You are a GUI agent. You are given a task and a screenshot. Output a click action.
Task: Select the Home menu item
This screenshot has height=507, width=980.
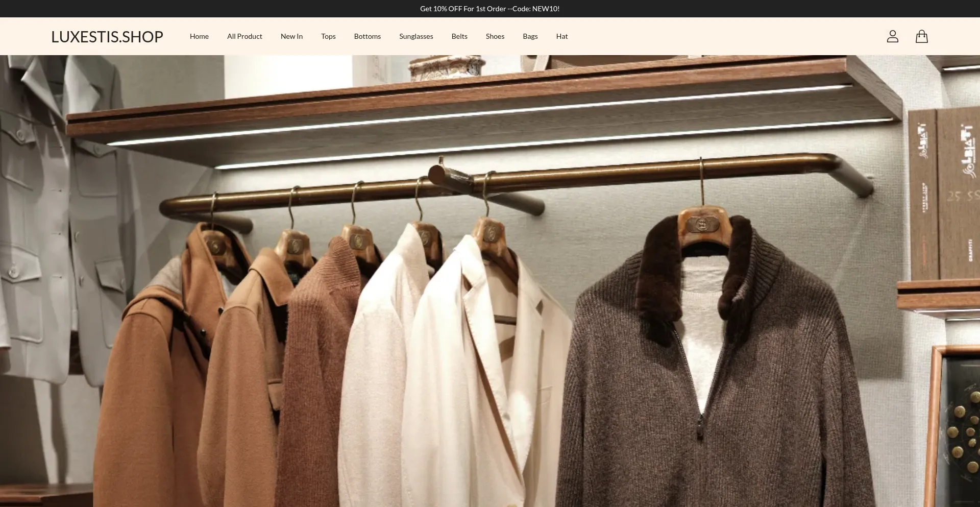click(x=199, y=36)
